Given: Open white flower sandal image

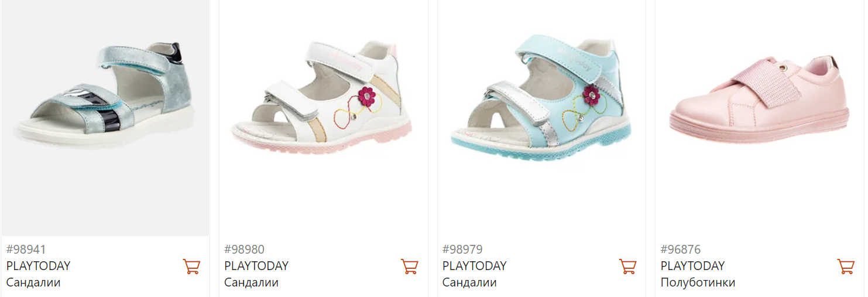Looking at the screenshot, I should (x=324, y=118).
